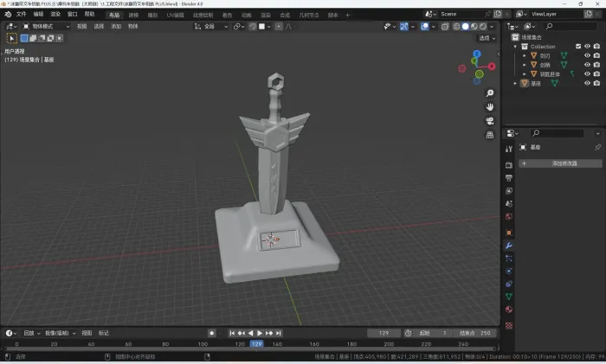Enable X-ray toggle in viewport header

tap(443, 27)
